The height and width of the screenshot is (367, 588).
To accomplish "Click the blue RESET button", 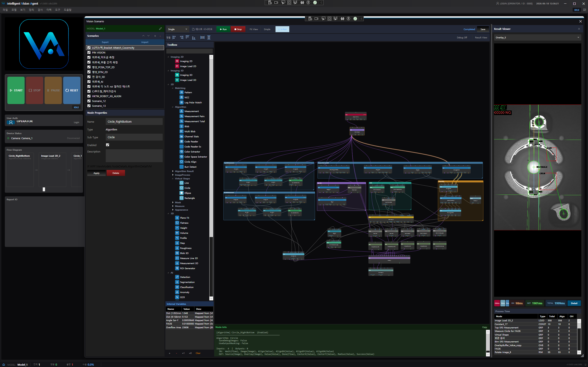I will [72, 90].
